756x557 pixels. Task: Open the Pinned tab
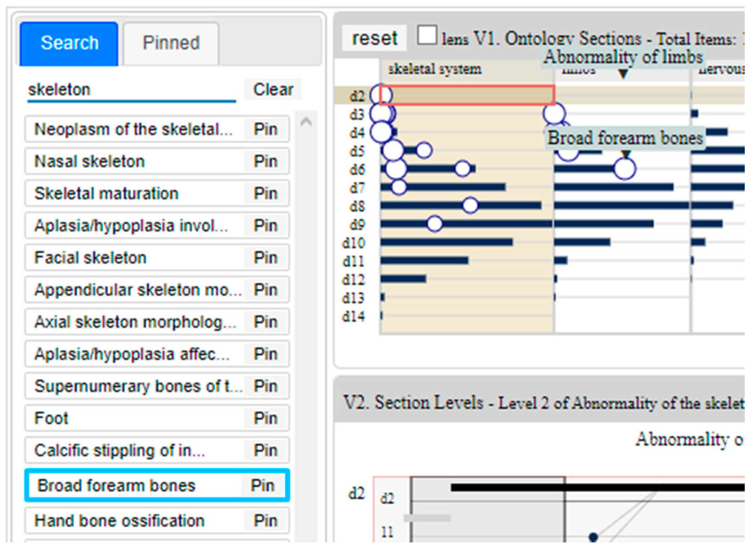[171, 43]
